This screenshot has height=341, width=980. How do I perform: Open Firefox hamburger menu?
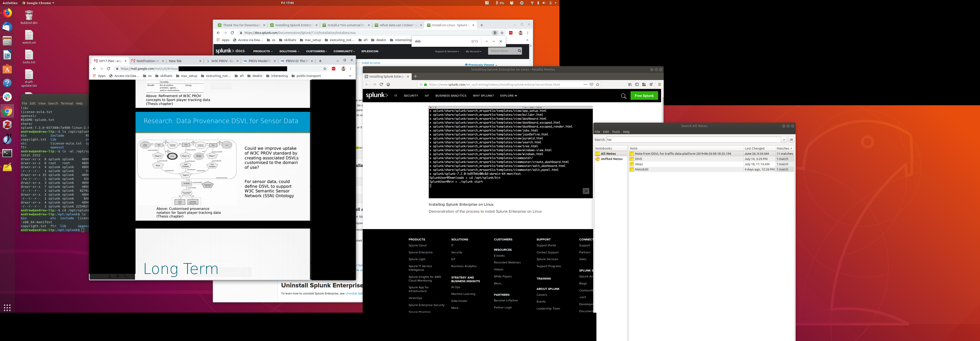pyautogui.click(x=659, y=84)
